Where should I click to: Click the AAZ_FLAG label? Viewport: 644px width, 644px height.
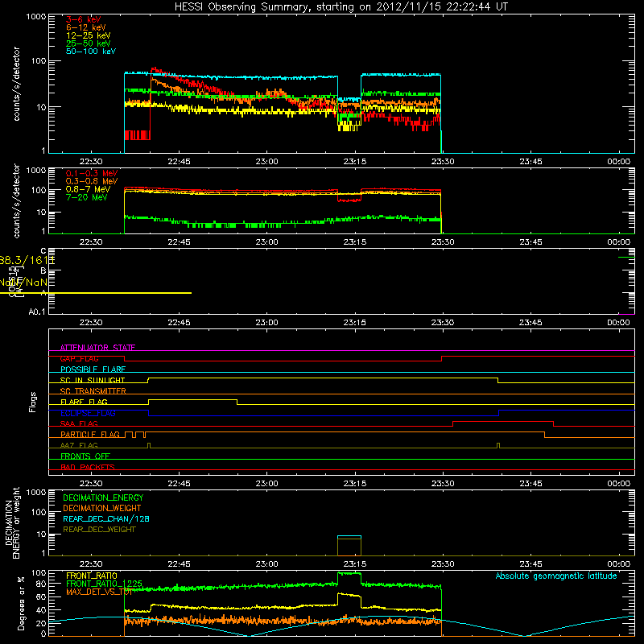[79, 445]
